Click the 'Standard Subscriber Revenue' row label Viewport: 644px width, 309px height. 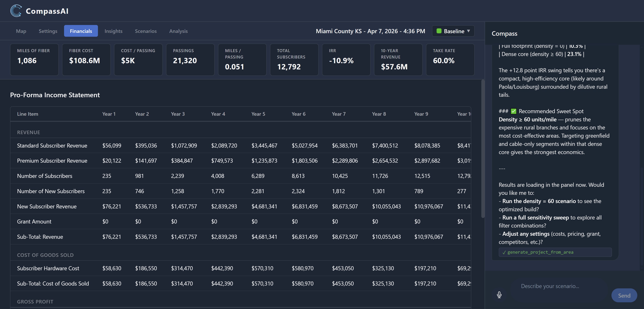52,146
